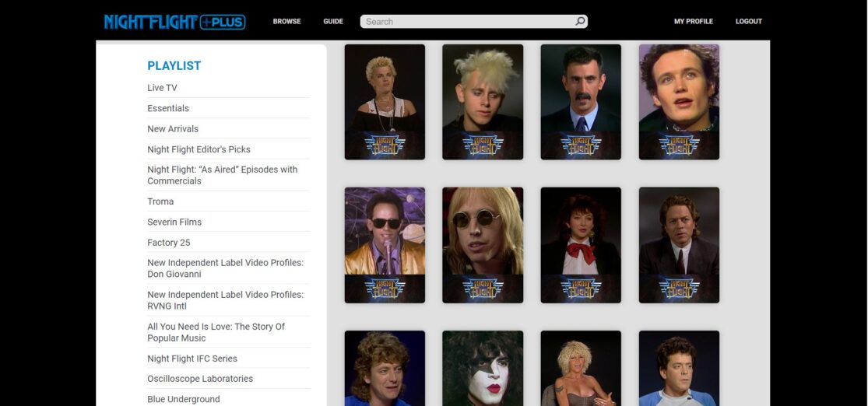This screenshot has width=868, height=406.
Task: Open Oscilloscope Laboratories playlist
Action: (200, 379)
